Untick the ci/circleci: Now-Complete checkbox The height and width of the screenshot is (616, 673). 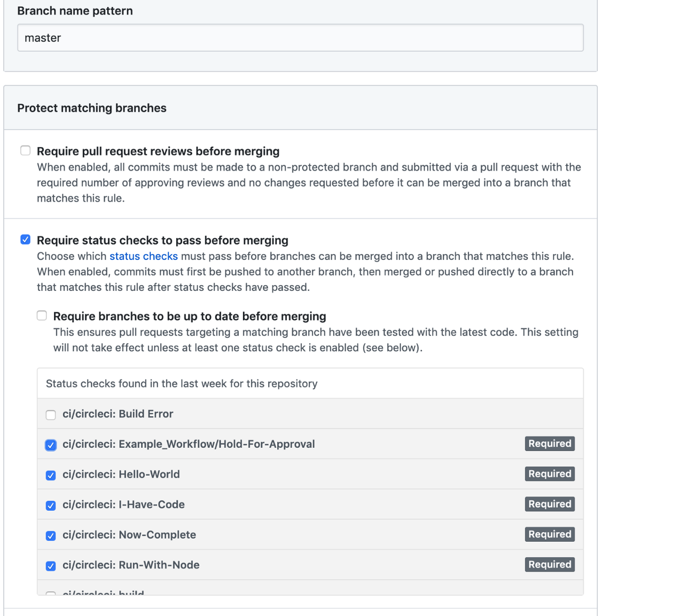(51, 535)
